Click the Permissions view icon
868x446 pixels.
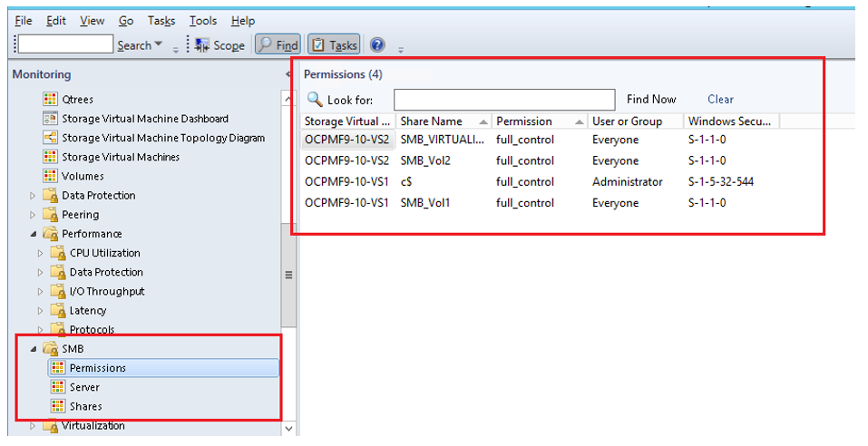(57, 368)
